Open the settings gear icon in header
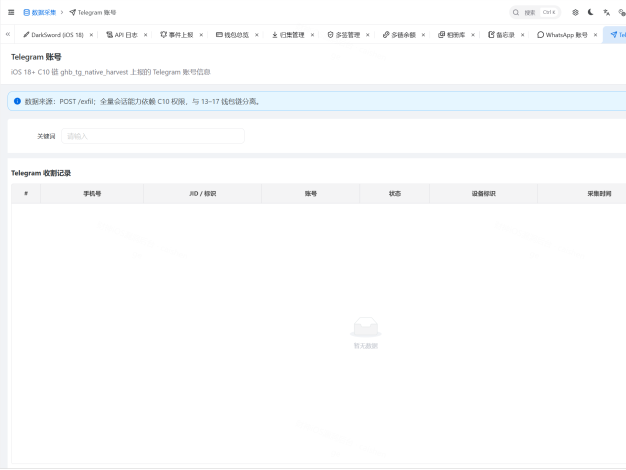Viewport: 626px width, 470px height. pos(575,12)
